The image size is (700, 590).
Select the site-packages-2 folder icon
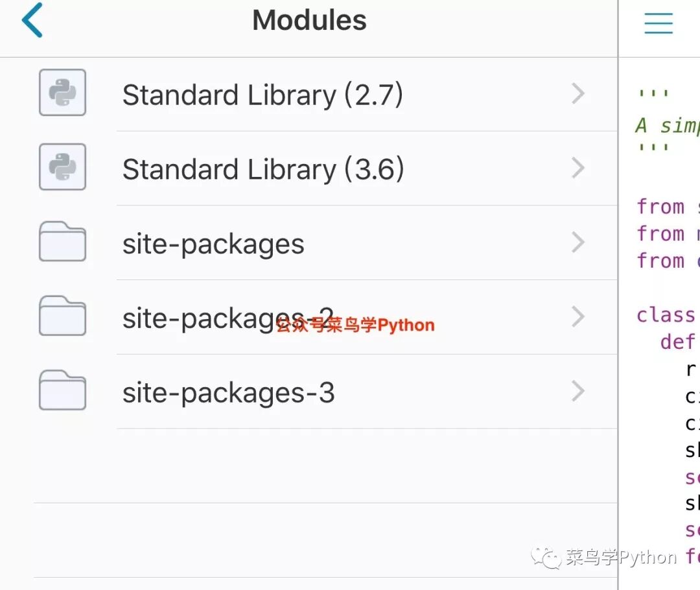pos(62,316)
